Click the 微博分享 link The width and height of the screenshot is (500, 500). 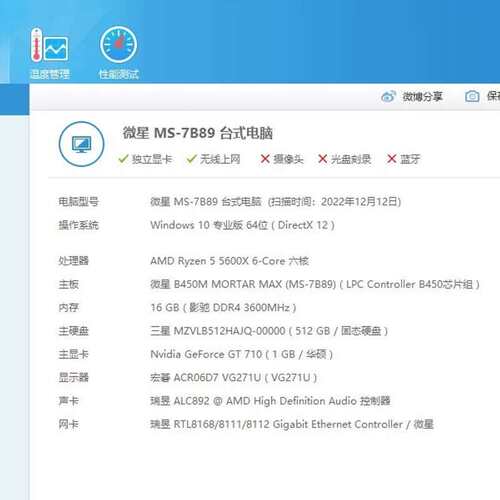422,97
